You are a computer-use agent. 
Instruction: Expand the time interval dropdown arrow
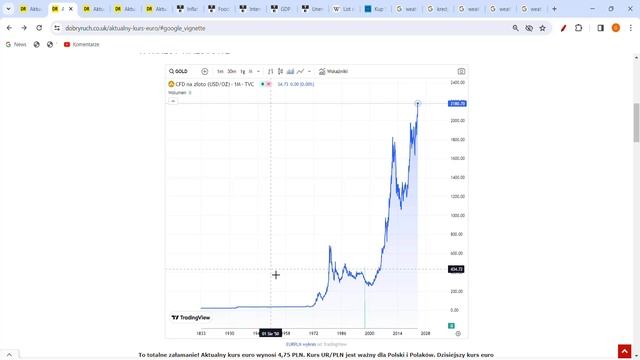[258, 71]
